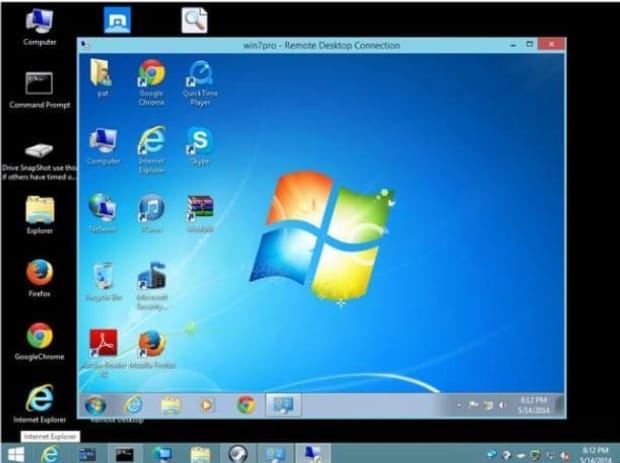Open Action Center flag in Windows 7 tray
620x463 pixels.
(x=473, y=405)
